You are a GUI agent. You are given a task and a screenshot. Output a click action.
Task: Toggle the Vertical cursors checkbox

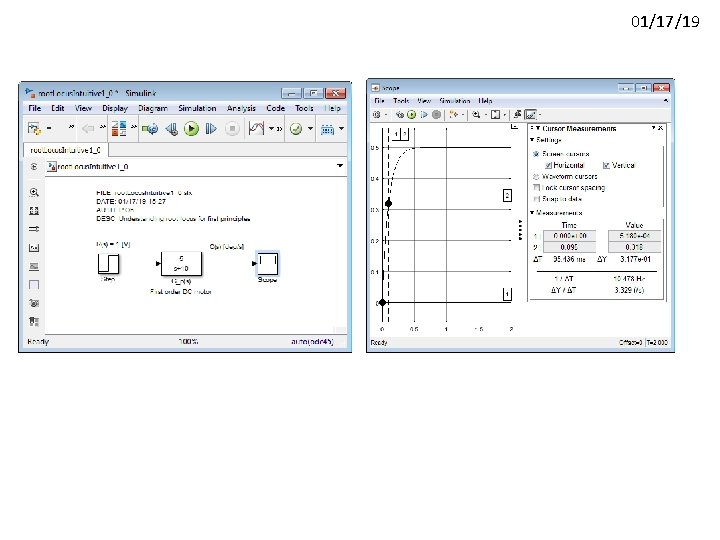(x=606, y=165)
